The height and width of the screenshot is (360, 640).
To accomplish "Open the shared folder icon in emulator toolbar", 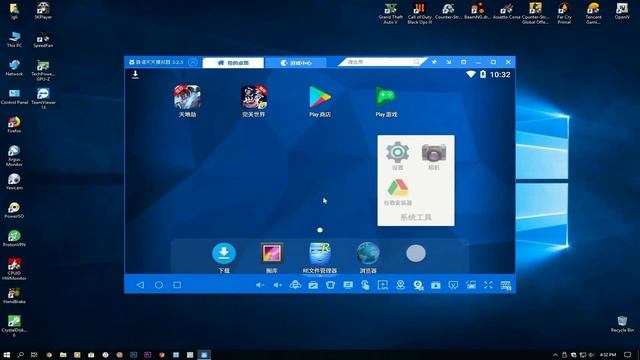I will [x=313, y=285].
